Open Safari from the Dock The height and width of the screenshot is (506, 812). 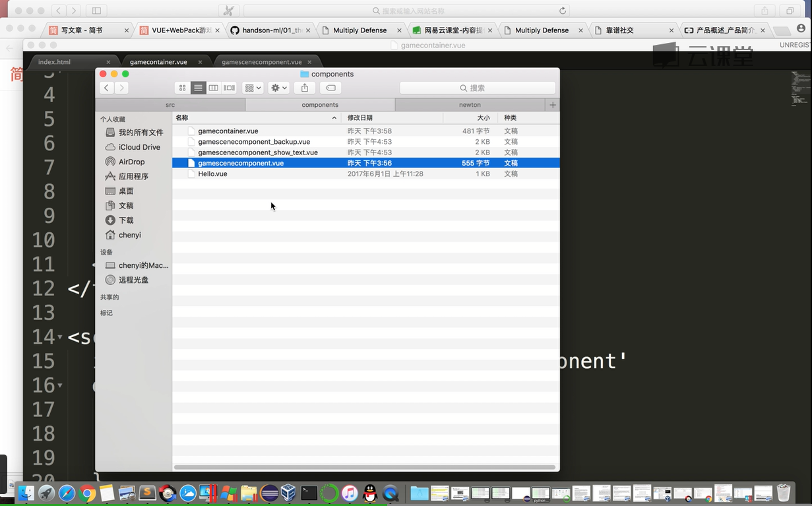(x=67, y=493)
